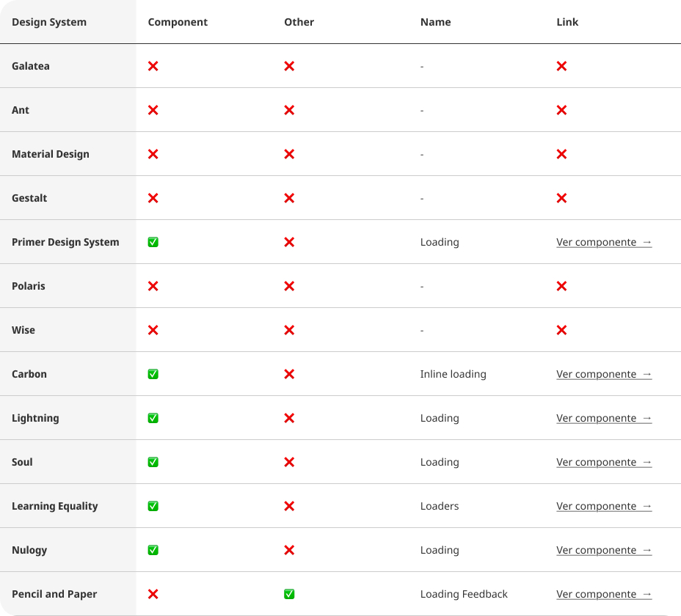This screenshot has height=616, width=681.
Task: Select the Ant row label
Action: 21,110
